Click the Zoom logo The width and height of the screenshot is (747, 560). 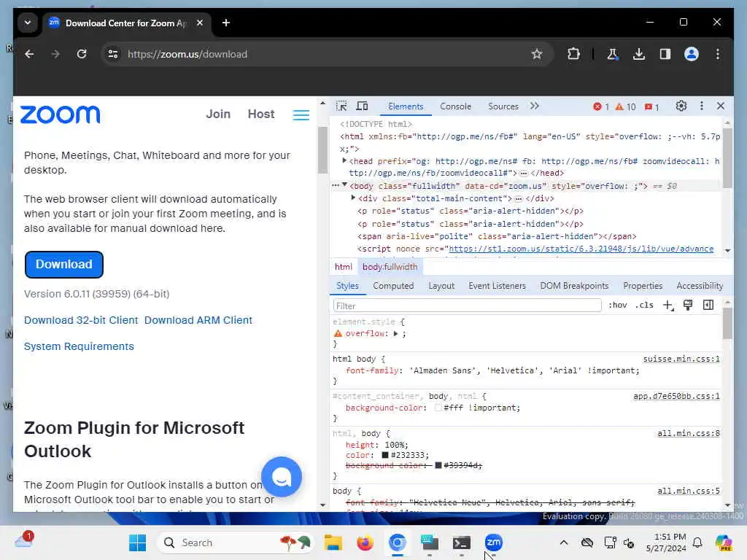tap(60, 114)
